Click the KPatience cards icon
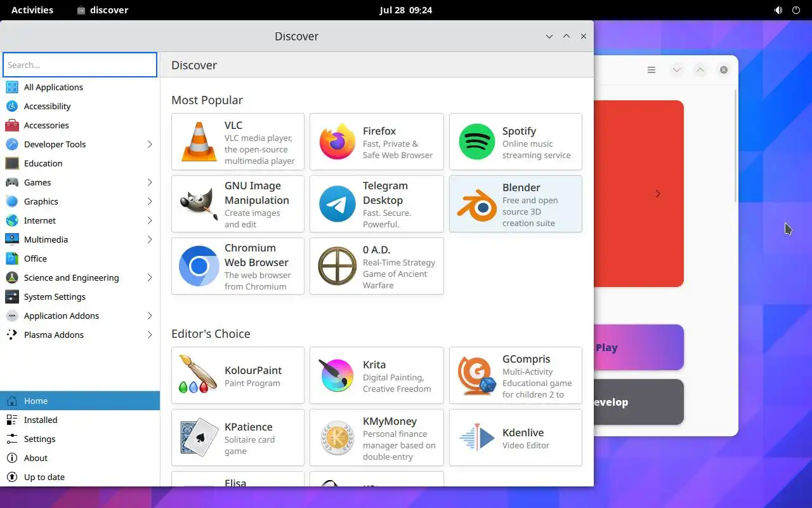The image size is (812, 508). pos(199,437)
